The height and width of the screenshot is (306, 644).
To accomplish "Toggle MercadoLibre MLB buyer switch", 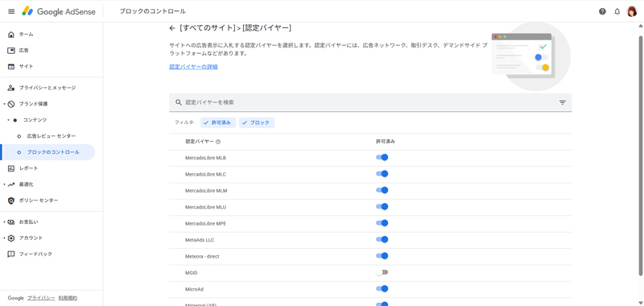I will [x=382, y=157].
